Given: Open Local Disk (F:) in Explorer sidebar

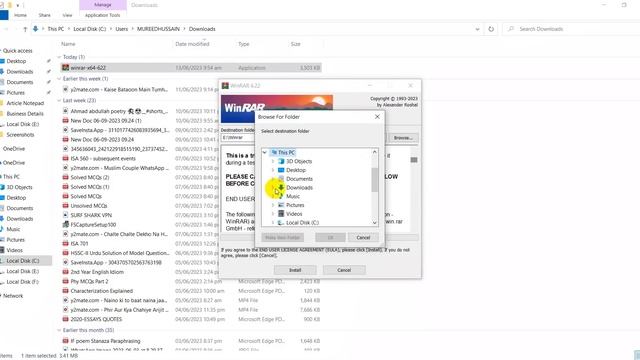Looking at the screenshot, I should pyautogui.click(x=22, y=282).
